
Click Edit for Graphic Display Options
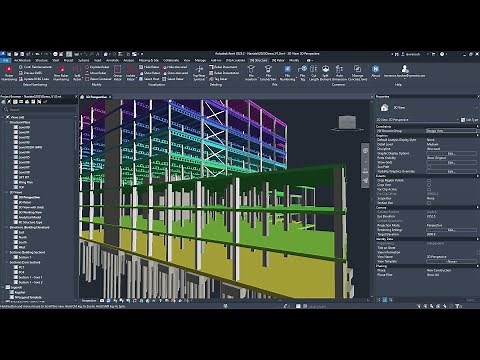click(451, 153)
